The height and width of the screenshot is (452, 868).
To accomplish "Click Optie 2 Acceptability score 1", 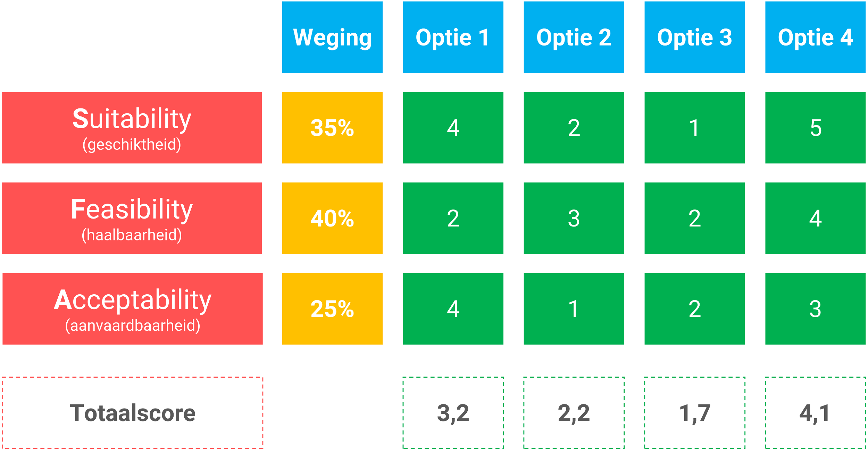I will coord(574,309).
